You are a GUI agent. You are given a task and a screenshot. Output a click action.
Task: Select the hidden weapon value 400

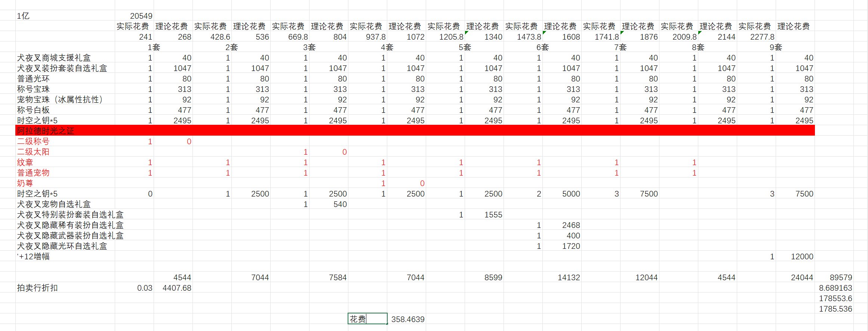click(x=562, y=236)
